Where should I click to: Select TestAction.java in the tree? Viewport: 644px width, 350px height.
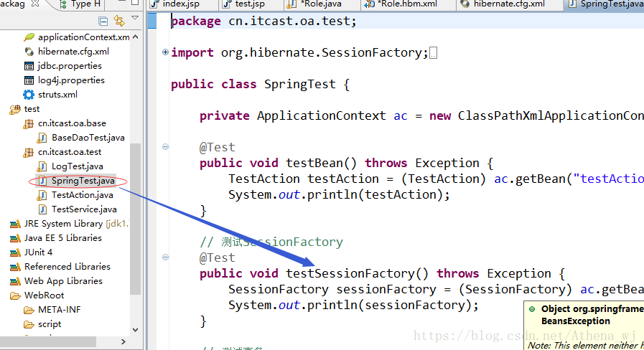[x=75, y=195]
